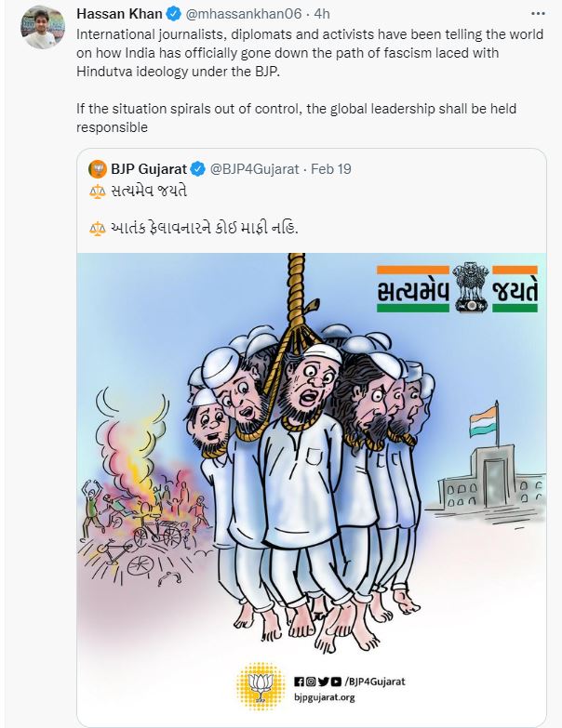562x728 pixels.
Task: Click BJP Gujarat round avatar icon
Action: pyautogui.click(x=98, y=169)
